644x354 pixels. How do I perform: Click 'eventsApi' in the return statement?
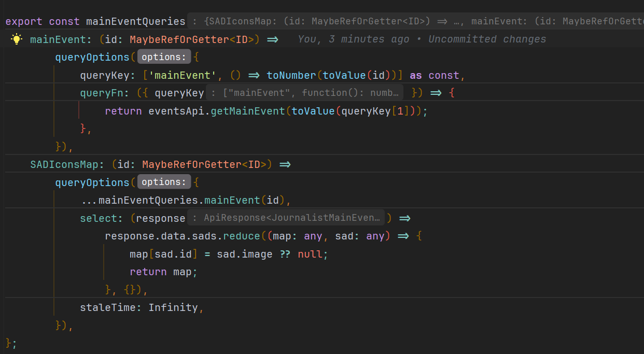[x=176, y=111]
